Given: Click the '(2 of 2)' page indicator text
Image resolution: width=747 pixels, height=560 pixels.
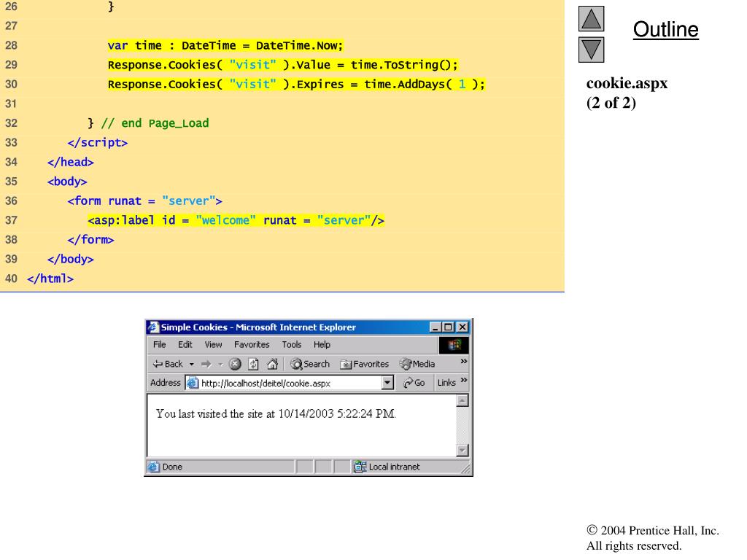Looking at the screenshot, I should pyautogui.click(x=611, y=103).
